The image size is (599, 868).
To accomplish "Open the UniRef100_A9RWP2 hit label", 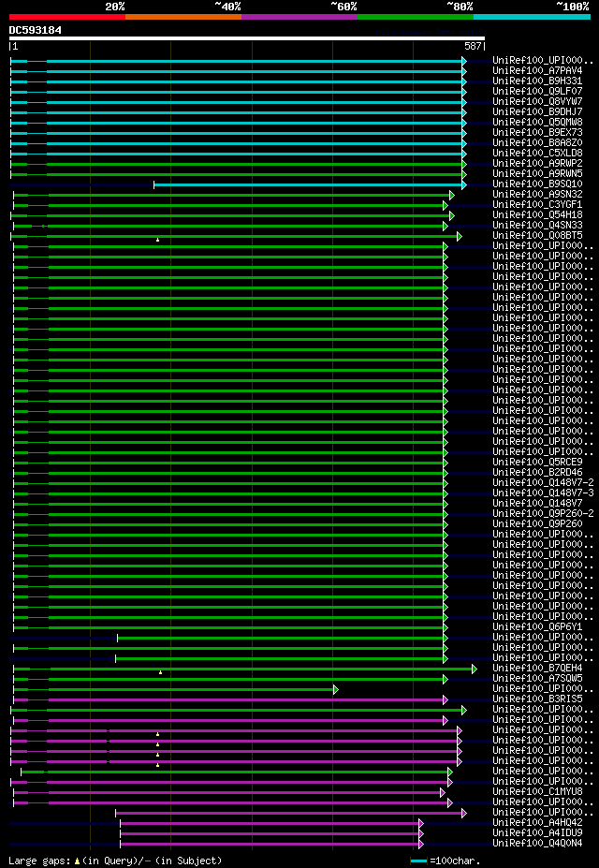I will click(x=537, y=163).
